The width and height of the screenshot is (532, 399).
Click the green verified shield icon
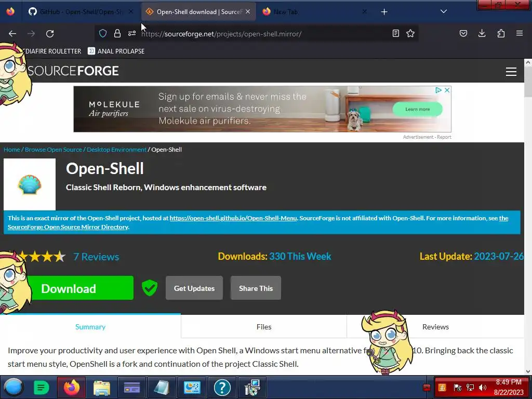pos(149,288)
